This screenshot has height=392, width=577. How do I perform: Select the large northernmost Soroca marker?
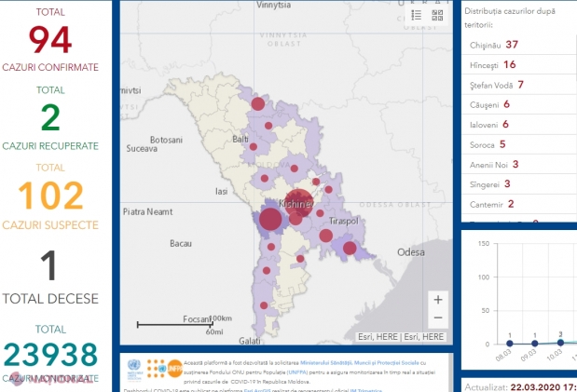point(258,103)
